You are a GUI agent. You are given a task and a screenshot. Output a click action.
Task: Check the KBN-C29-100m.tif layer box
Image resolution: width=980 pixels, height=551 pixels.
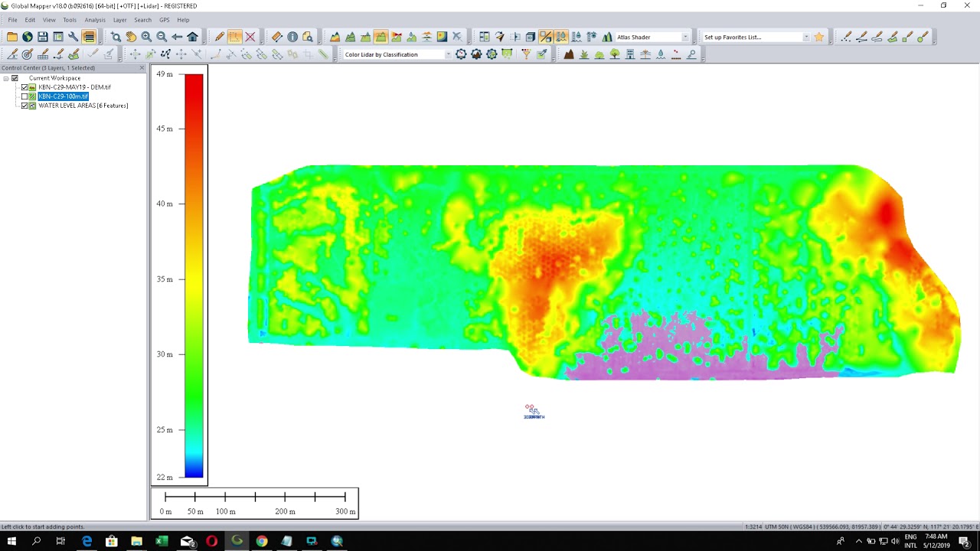[x=24, y=96]
